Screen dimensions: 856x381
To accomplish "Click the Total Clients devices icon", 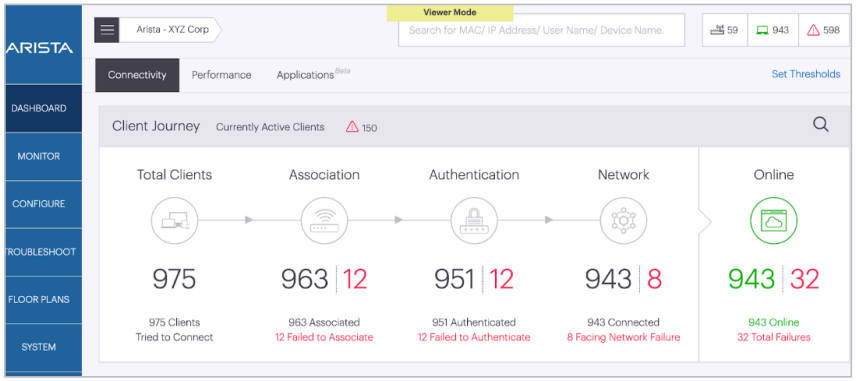I will click(x=174, y=220).
